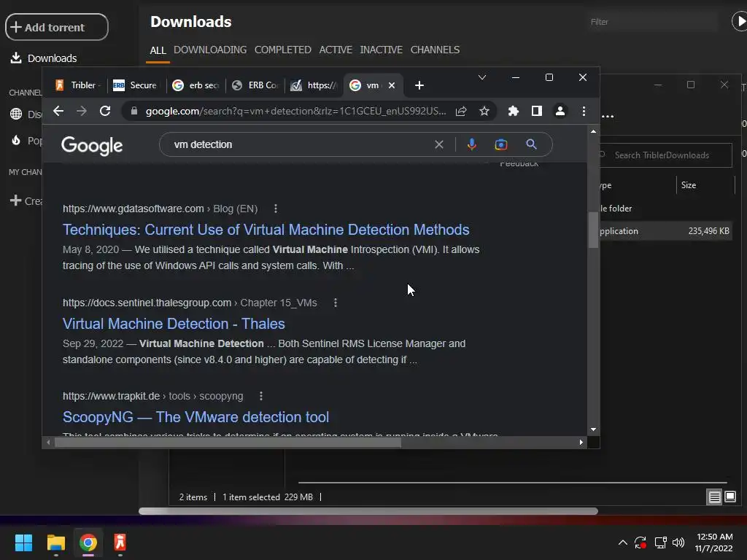Go forward in Chrome
747x560 pixels.
click(82, 111)
